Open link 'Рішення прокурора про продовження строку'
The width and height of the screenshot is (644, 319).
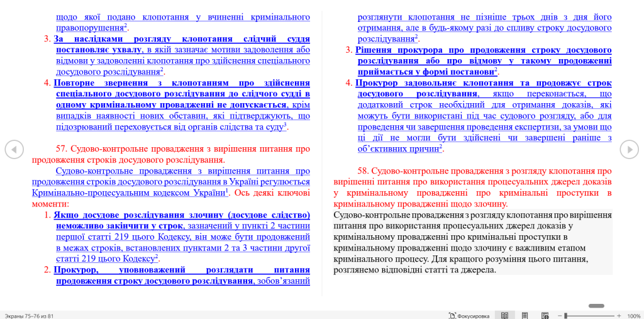[483, 50]
